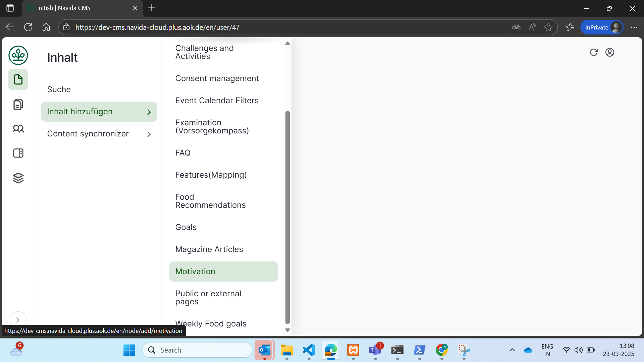
Task: Open the Content document icon in sidebar
Action: [18, 80]
